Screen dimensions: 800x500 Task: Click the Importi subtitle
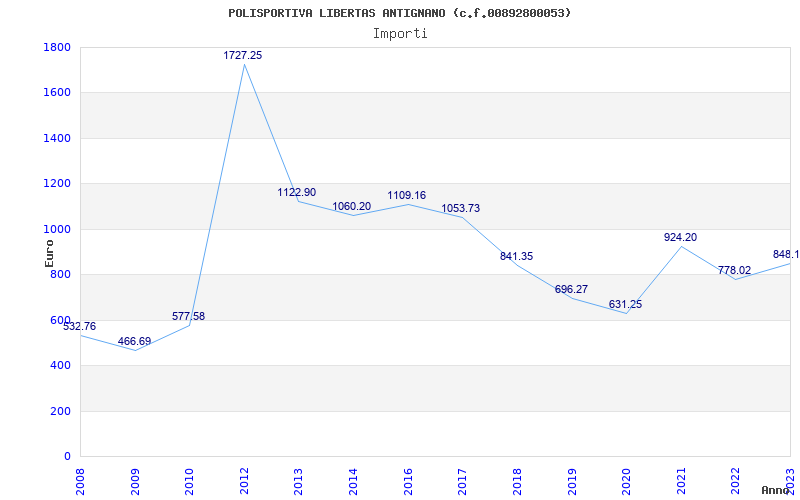tap(400, 34)
